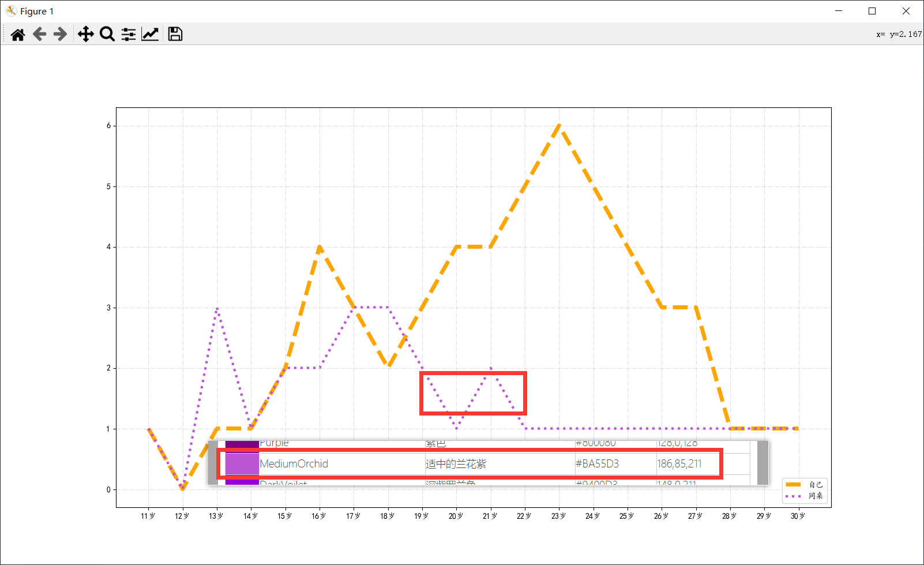Click the Figure 1 window app icon

pyautogui.click(x=11, y=11)
